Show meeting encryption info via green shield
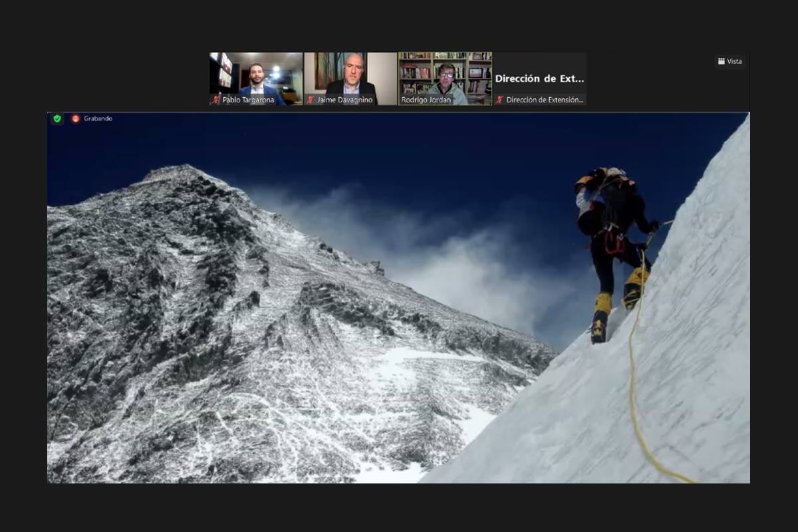This screenshot has width=798, height=532. pyautogui.click(x=57, y=118)
